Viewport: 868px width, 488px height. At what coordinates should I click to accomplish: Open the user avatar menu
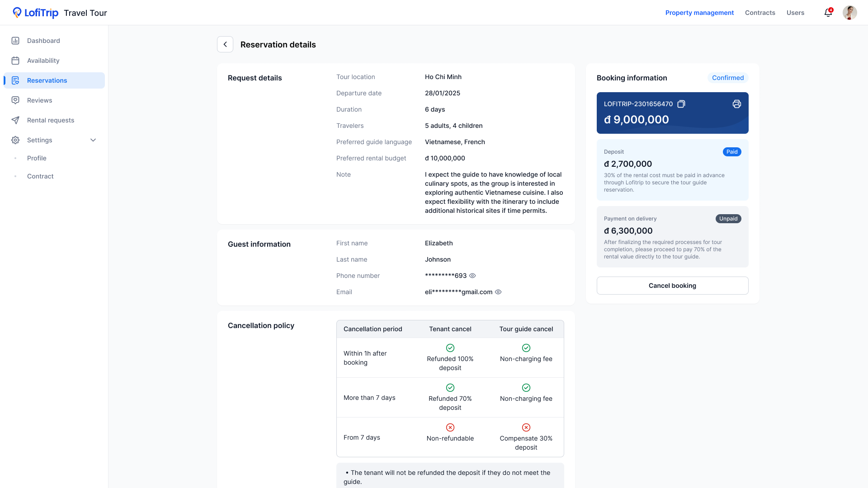[849, 13]
